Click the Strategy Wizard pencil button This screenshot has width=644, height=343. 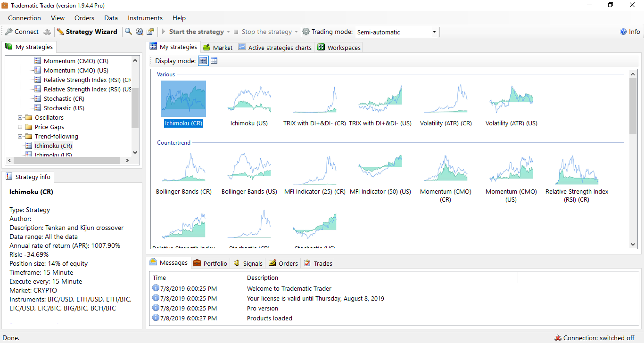click(x=87, y=32)
